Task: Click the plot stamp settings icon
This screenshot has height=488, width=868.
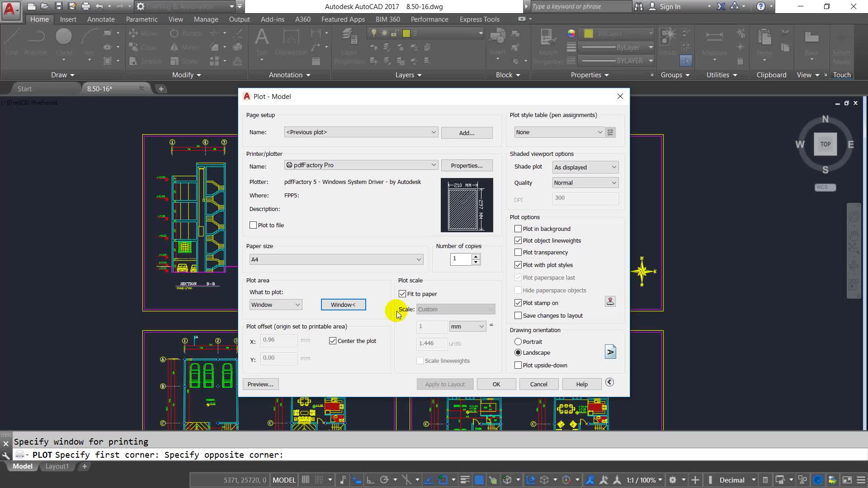Action: 610,302
